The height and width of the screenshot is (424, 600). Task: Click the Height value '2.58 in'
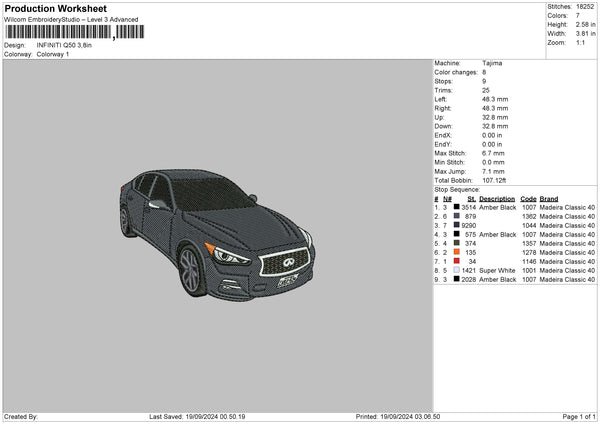[x=585, y=24]
